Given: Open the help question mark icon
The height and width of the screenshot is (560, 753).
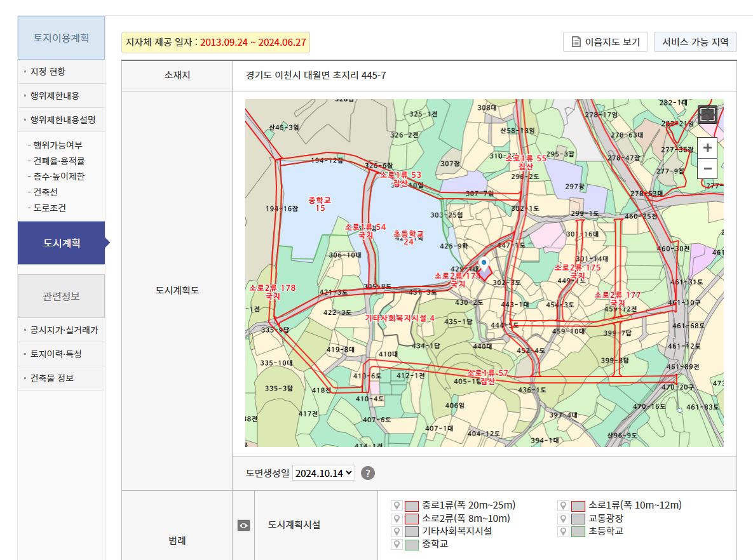Looking at the screenshot, I should (368, 473).
